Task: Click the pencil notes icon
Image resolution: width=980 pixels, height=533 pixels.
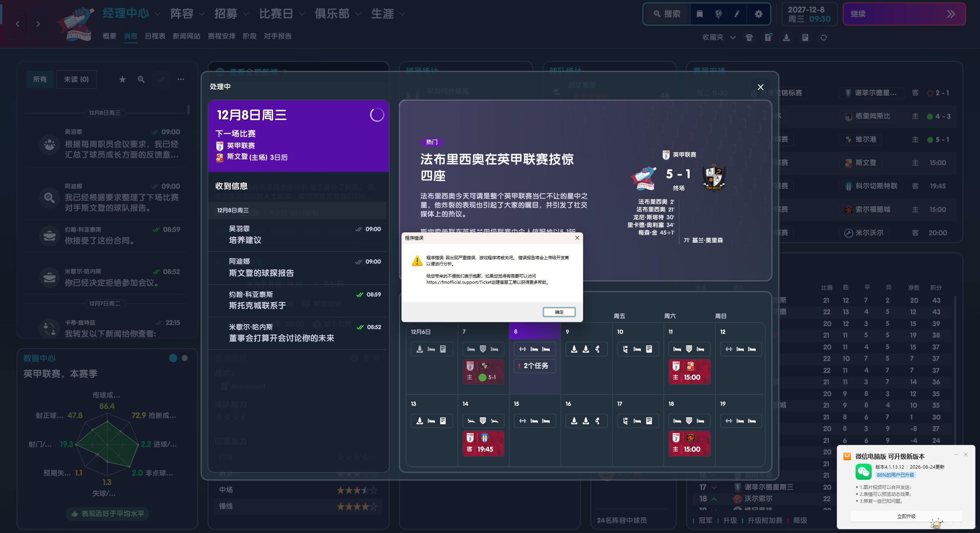Action: point(737,14)
